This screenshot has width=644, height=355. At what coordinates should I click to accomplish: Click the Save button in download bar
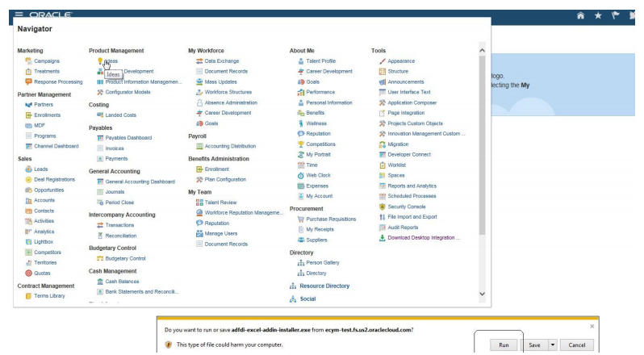(534, 345)
